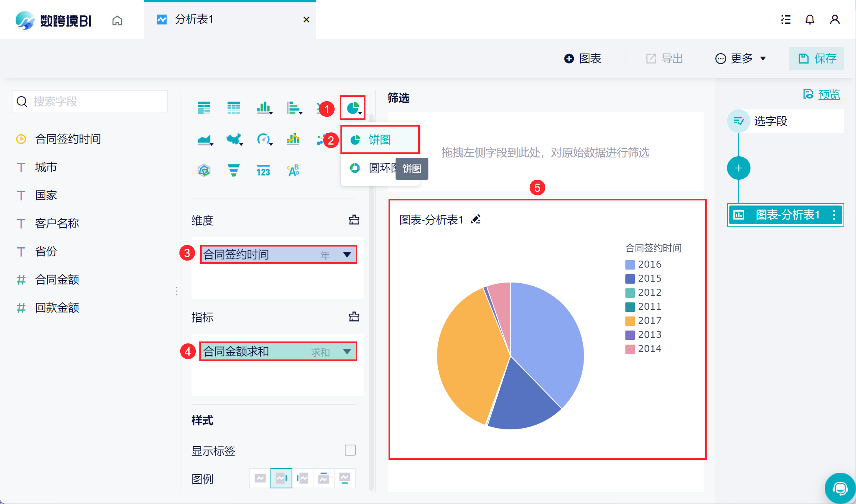Click the config panel vertical scrollbar
Viewport: 856px width, 504px height.
371,303
